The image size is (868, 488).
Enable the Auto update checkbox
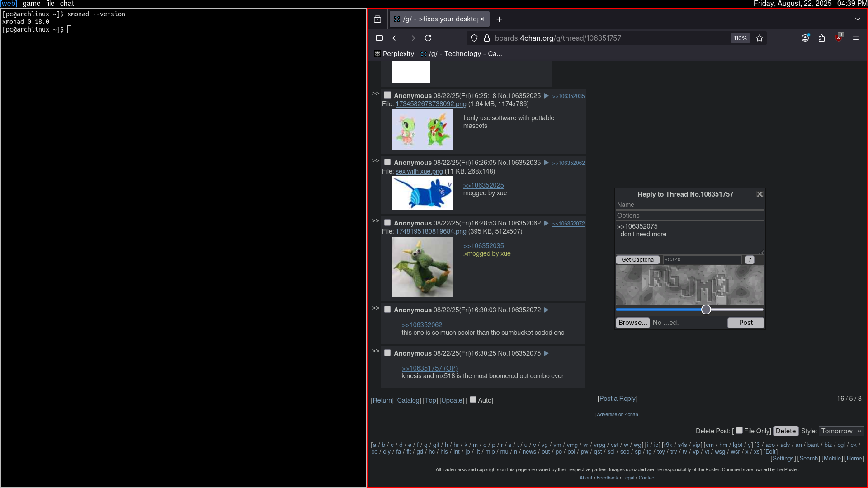tap(473, 399)
